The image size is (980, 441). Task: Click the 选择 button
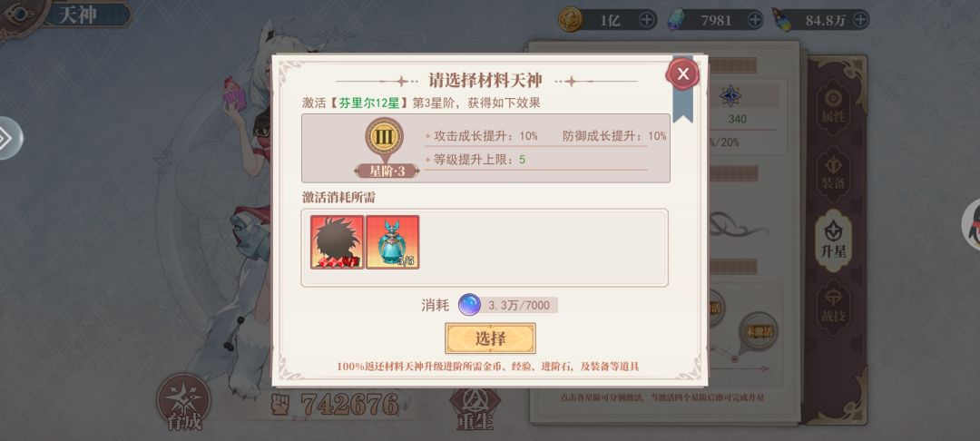click(x=490, y=338)
